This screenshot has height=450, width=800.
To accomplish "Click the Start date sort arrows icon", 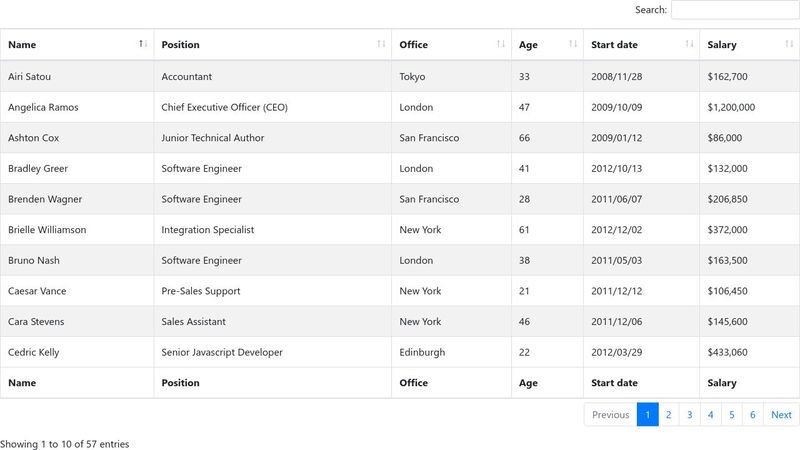I will 689,44.
